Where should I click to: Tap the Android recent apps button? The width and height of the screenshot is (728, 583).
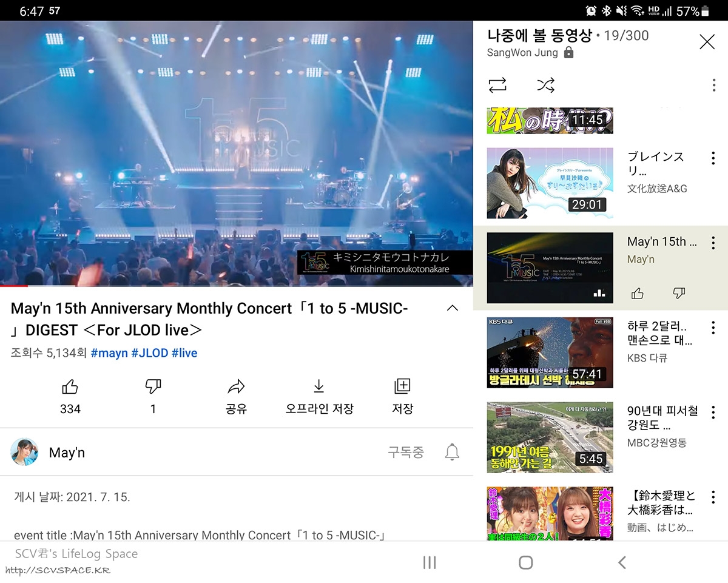pyautogui.click(x=430, y=562)
